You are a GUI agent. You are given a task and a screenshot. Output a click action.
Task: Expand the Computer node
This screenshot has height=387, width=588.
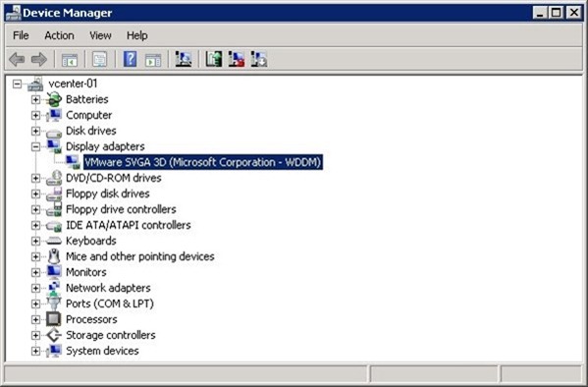coord(35,115)
